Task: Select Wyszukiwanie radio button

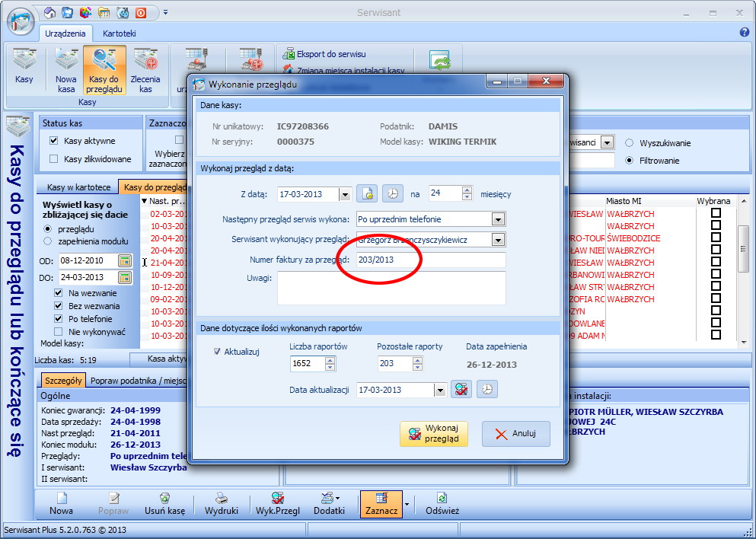Action: pyautogui.click(x=629, y=143)
